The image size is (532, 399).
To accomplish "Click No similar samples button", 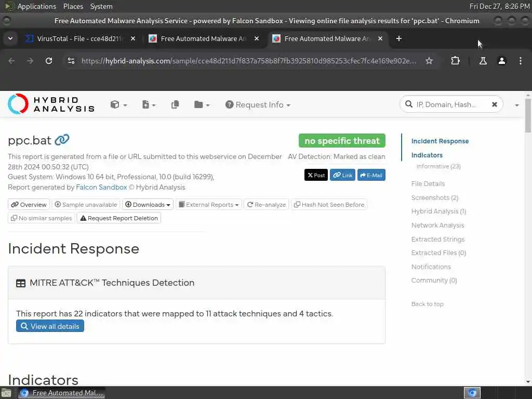I will tap(42, 218).
